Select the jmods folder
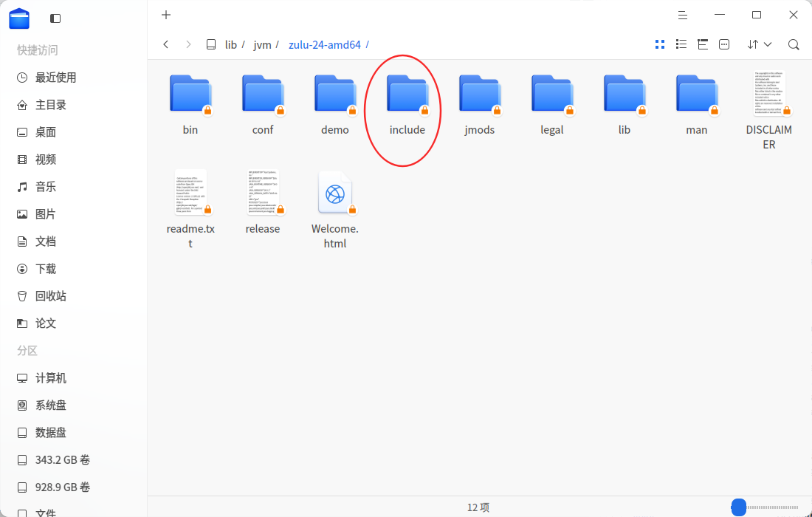The width and height of the screenshot is (812, 517). 480,105
